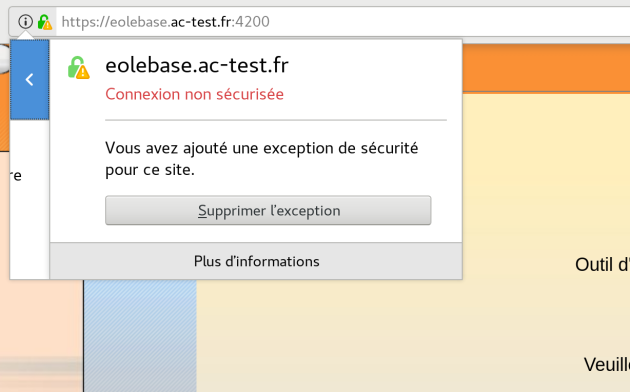This screenshot has height=392, width=630.
Task: Click the port number 4200 in URL
Action: coord(252,22)
